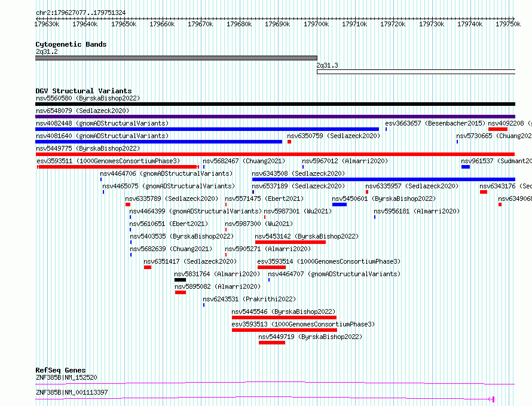
Task: Select the blue nsv5450601 variant bar
Action: point(340,204)
